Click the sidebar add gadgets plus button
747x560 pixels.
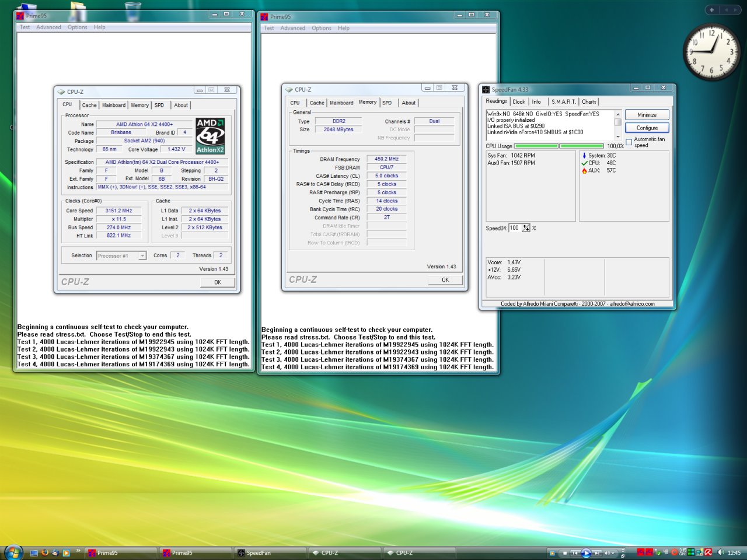pyautogui.click(x=711, y=9)
